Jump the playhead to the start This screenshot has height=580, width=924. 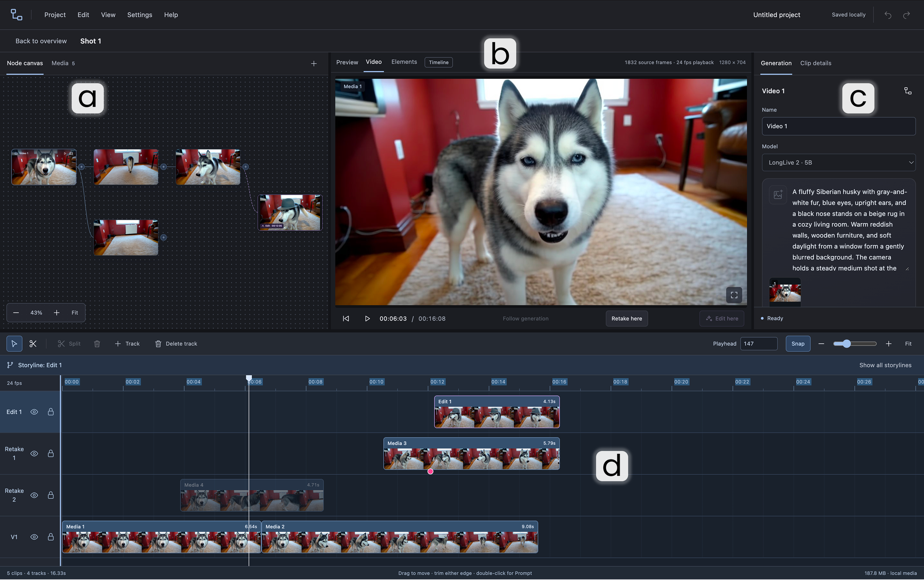coord(346,319)
